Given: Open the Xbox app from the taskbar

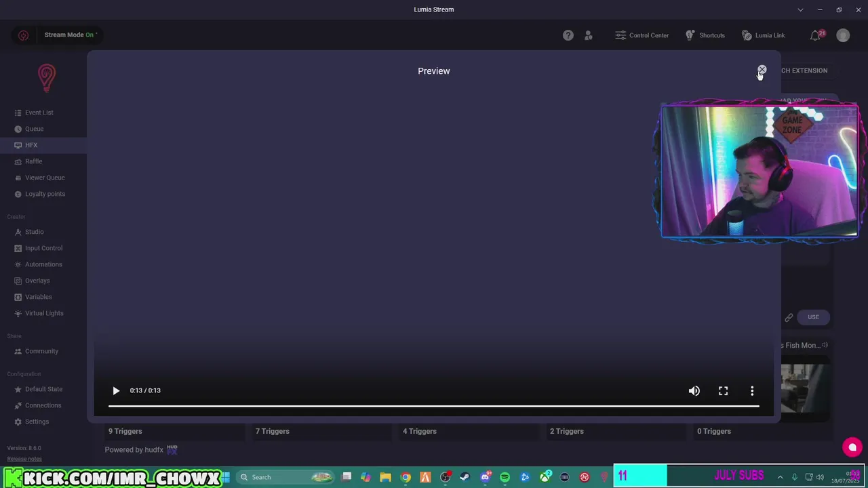Looking at the screenshot, I should click(545, 477).
